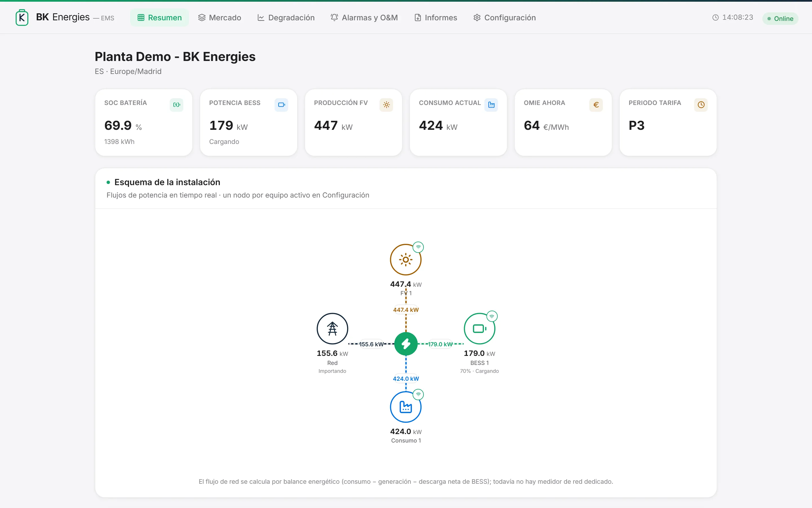The image size is (812, 508).
Task: Open Alarmas y O&M section
Action: [x=364, y=17]
